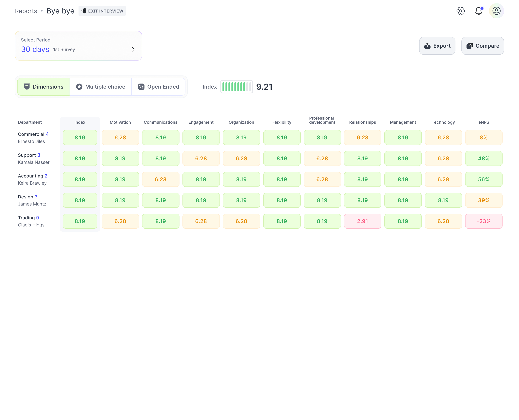Click the Export share icon

point(427,46)
